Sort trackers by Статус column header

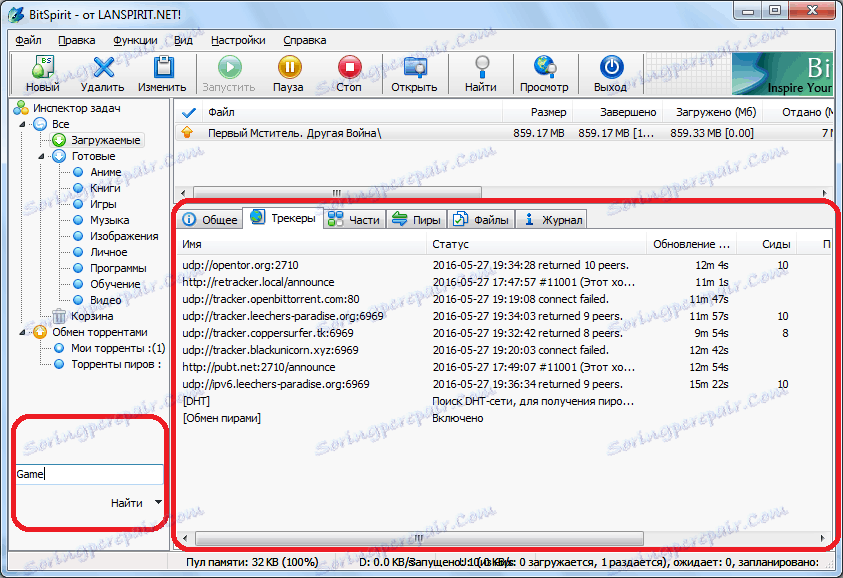click(537, 244)
